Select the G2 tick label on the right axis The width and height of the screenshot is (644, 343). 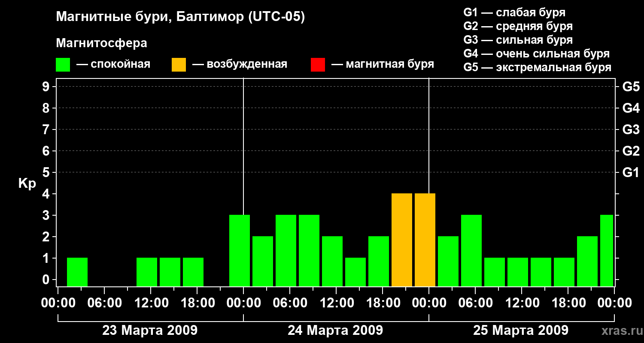(631, 151)
